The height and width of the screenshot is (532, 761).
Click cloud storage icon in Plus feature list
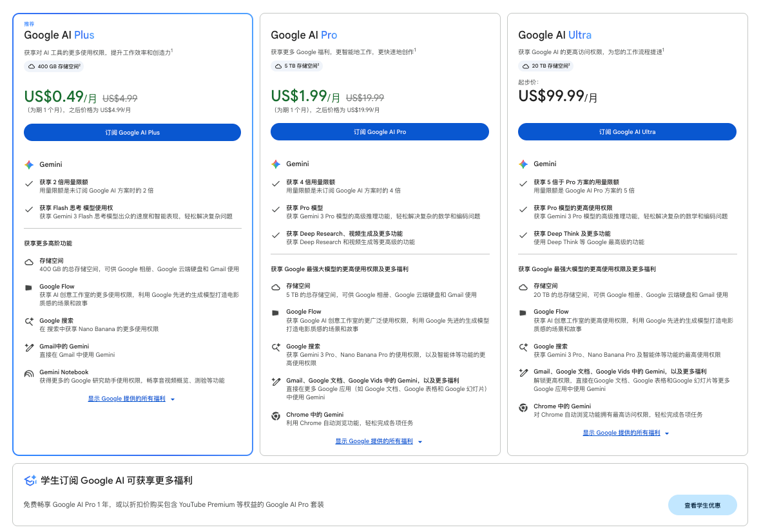coord(29,262)
